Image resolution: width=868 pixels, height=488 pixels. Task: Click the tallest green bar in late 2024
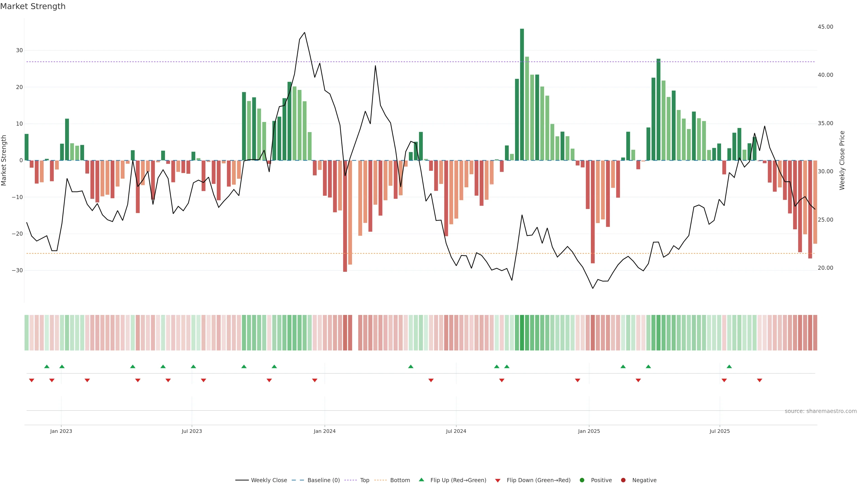click(x=522, y=94)
